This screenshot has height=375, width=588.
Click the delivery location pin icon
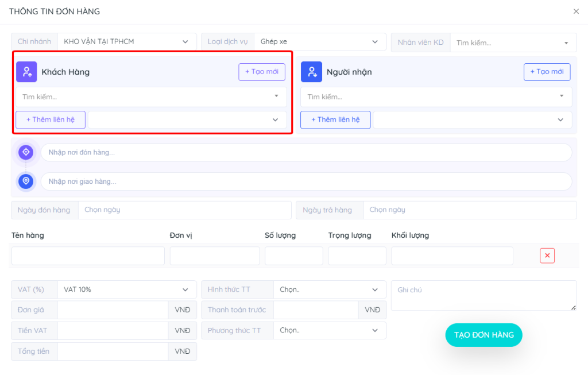(26, 181)
